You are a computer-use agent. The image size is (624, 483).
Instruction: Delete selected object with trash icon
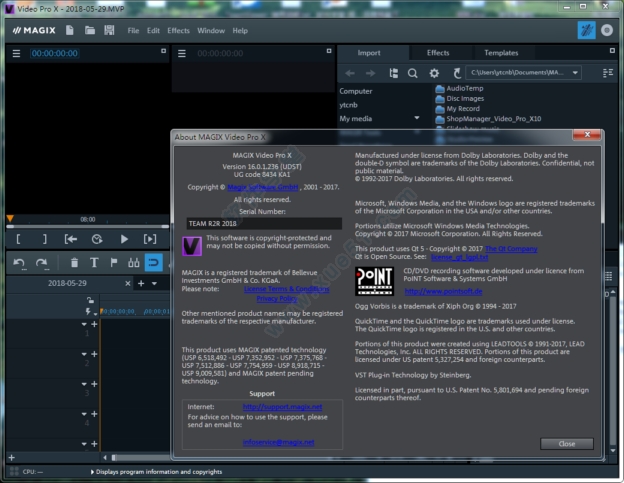74,263
